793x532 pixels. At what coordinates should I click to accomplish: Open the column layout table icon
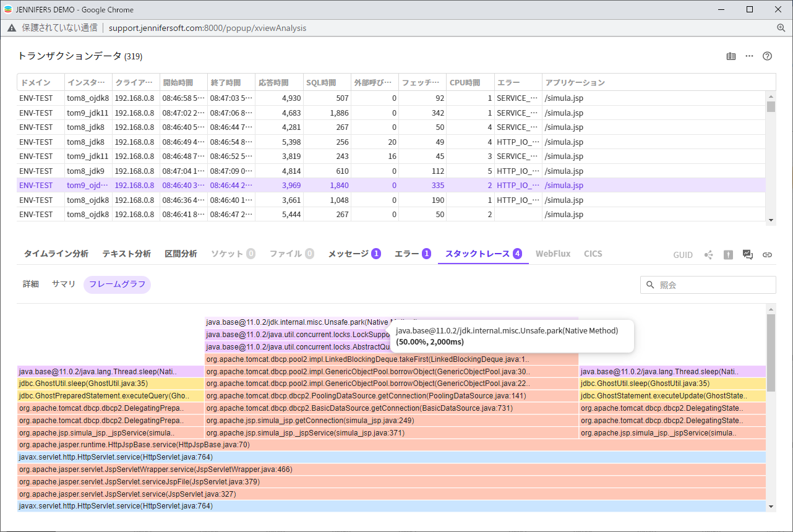(731, 56)
